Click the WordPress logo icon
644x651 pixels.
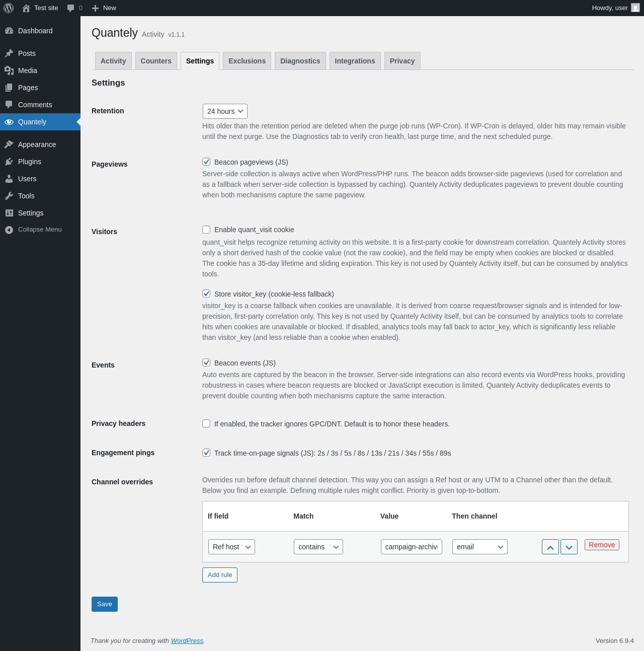(9, 8)
